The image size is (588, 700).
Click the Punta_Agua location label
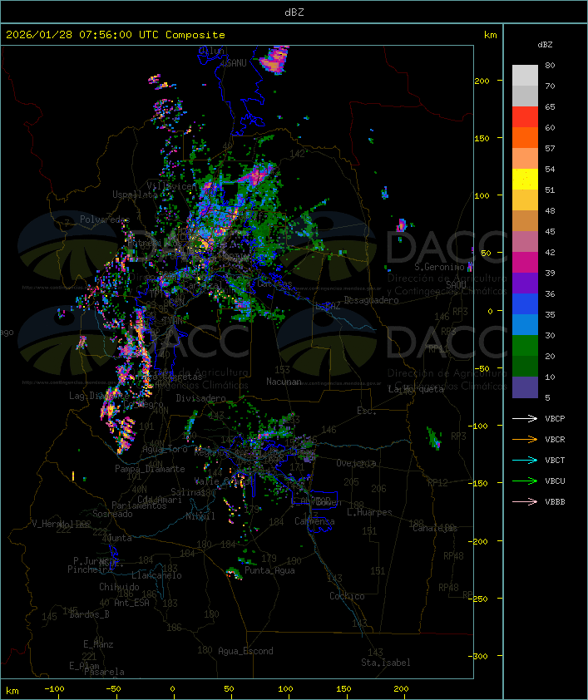click(x=271, y=570)
